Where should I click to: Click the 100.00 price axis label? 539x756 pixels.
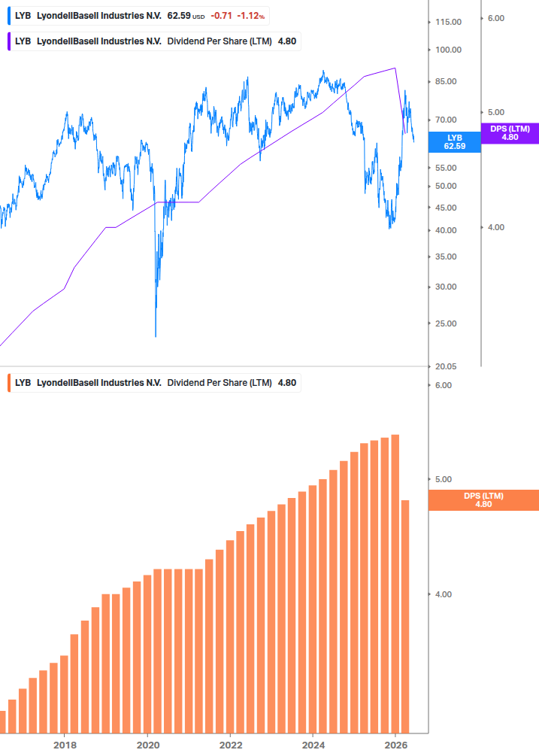[x=448, y=50]
